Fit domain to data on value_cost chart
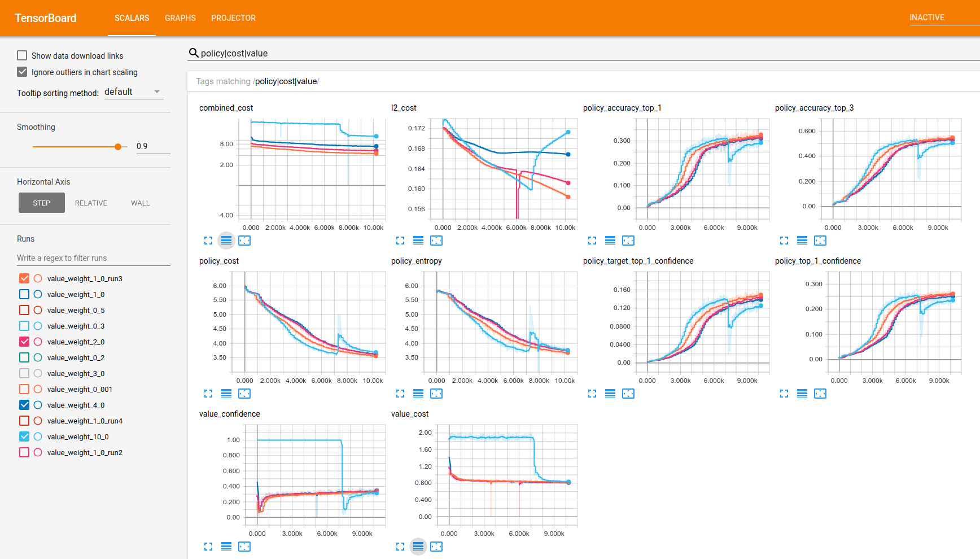980x559 pixels. 436,547
